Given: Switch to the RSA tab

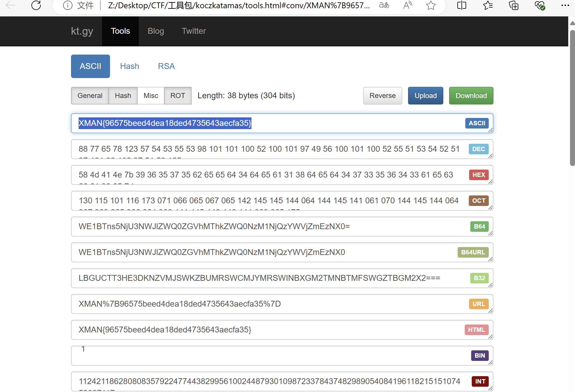Looking at the screenshot, I should (x=166, y=66).
